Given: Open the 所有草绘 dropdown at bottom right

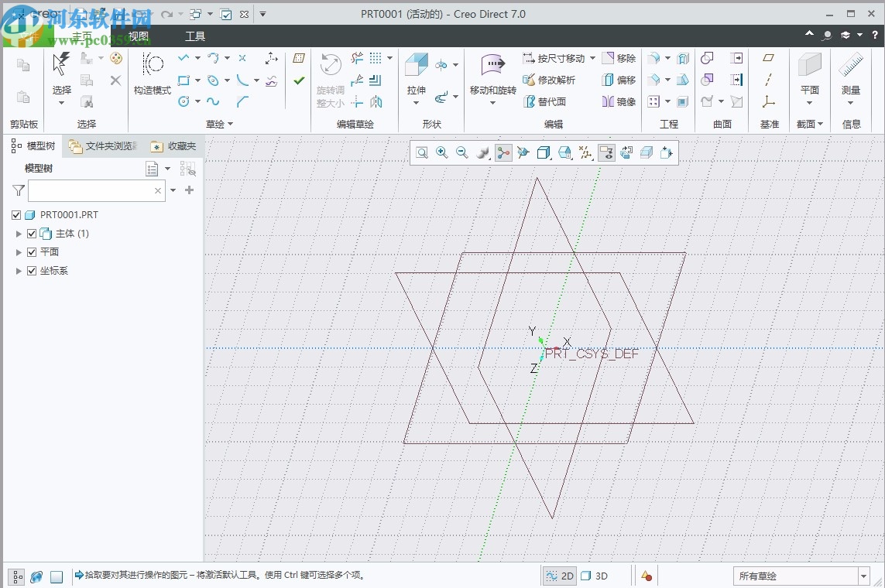Looking at the screenshot, I should click(x=865, y=576).
